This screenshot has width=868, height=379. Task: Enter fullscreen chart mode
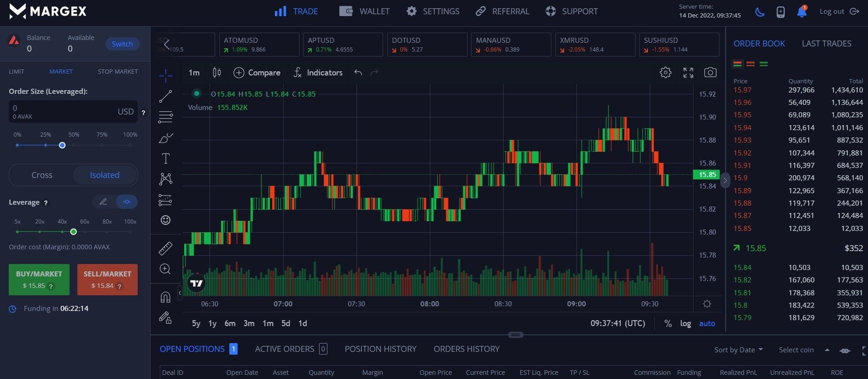pyautogui.click(x=688, y=73)
